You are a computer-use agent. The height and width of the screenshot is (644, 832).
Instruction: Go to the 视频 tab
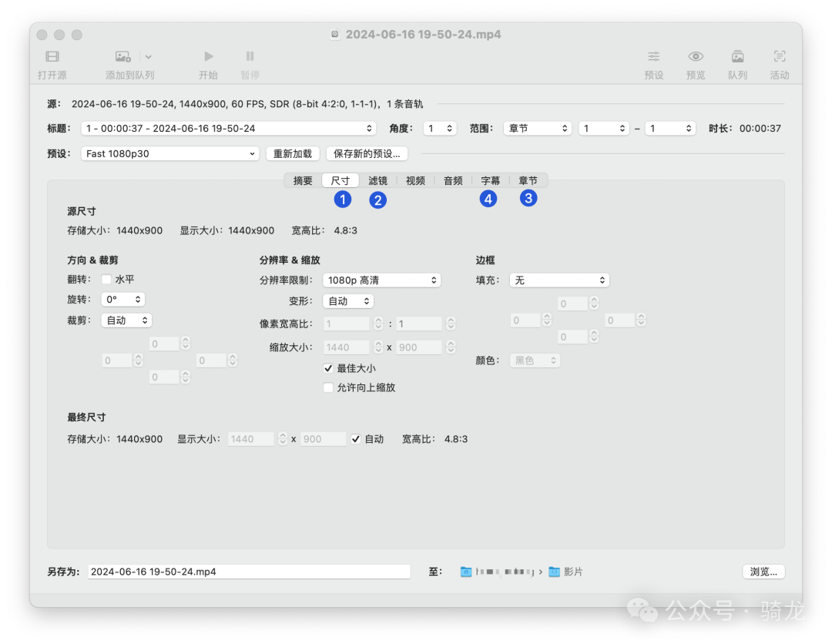(415, 181)
